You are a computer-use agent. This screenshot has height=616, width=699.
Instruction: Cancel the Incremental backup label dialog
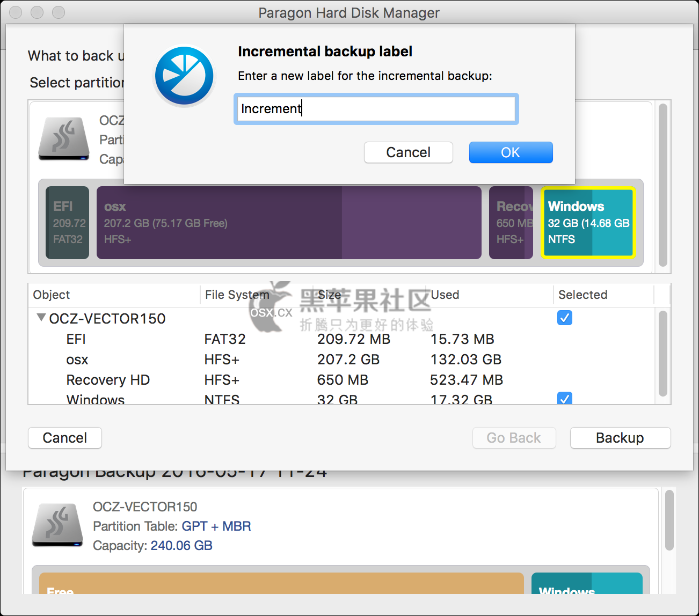pos(409,152)
